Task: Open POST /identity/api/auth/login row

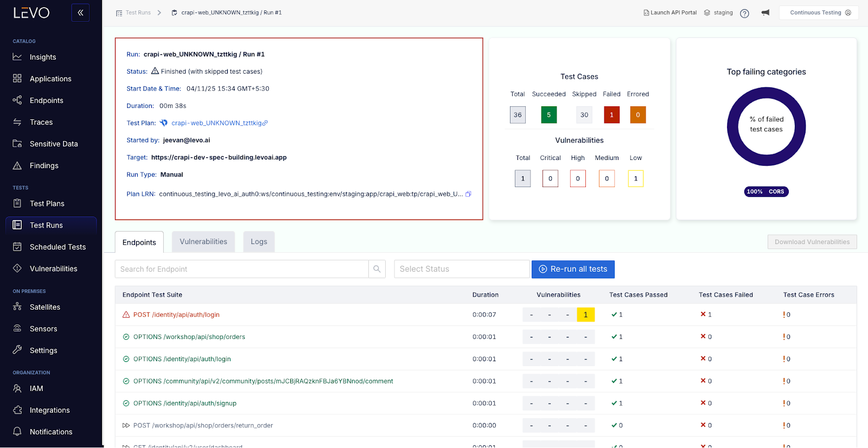Action: click(x=486, y=315)
